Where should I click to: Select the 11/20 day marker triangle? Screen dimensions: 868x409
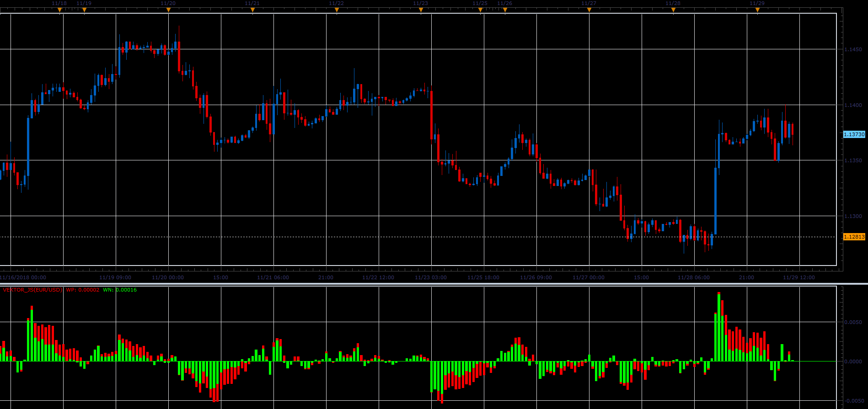pyautogui.click(x=168, y=10)
